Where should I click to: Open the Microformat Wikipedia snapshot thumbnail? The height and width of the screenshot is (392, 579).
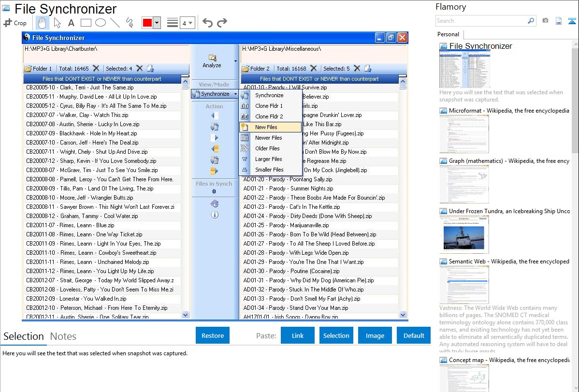[x=463, y=134]
